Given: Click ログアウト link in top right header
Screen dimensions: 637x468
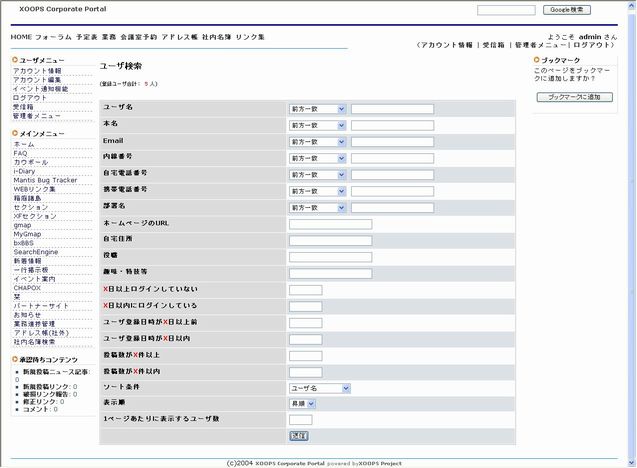Looking at the screenshot, I should click(595, 45).
